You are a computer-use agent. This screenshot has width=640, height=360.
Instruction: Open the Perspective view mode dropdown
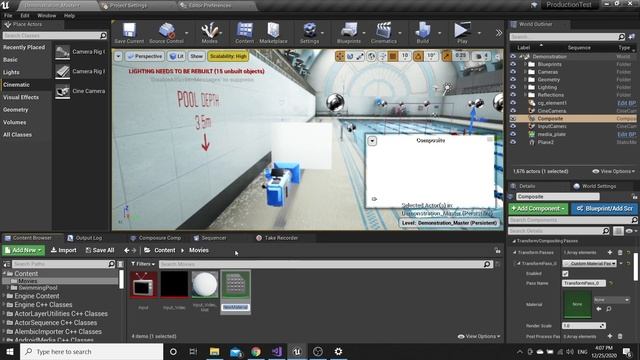point(144,56)
